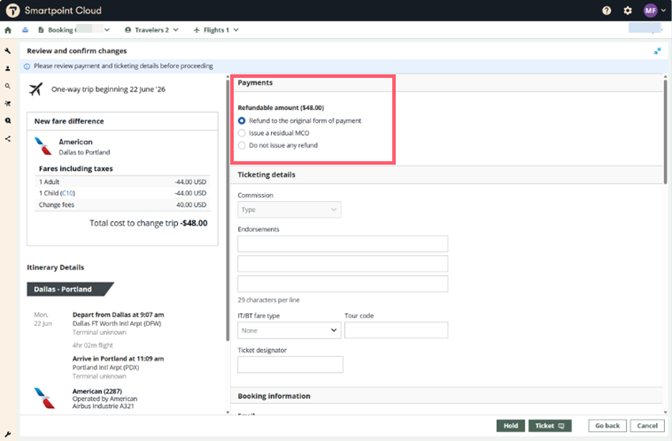Select Issue a residual MCO option
Screen dimensions: 672x441
click(242, 133)
